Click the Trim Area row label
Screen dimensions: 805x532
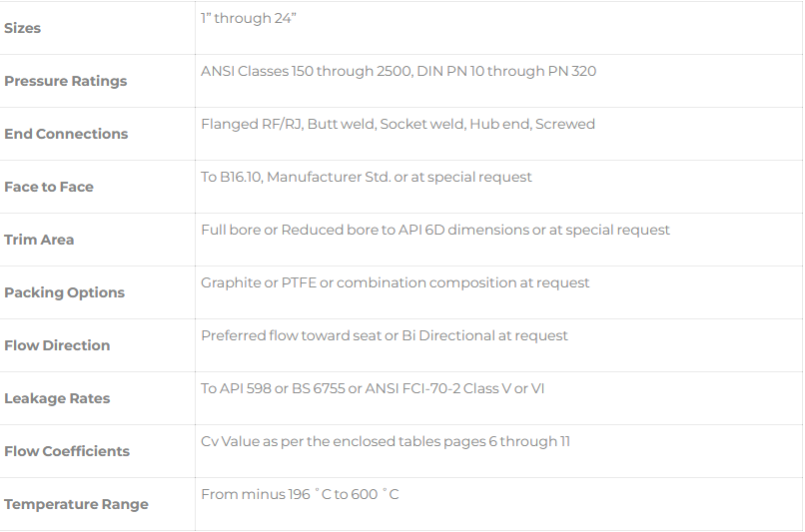click(x=39, y=240)
